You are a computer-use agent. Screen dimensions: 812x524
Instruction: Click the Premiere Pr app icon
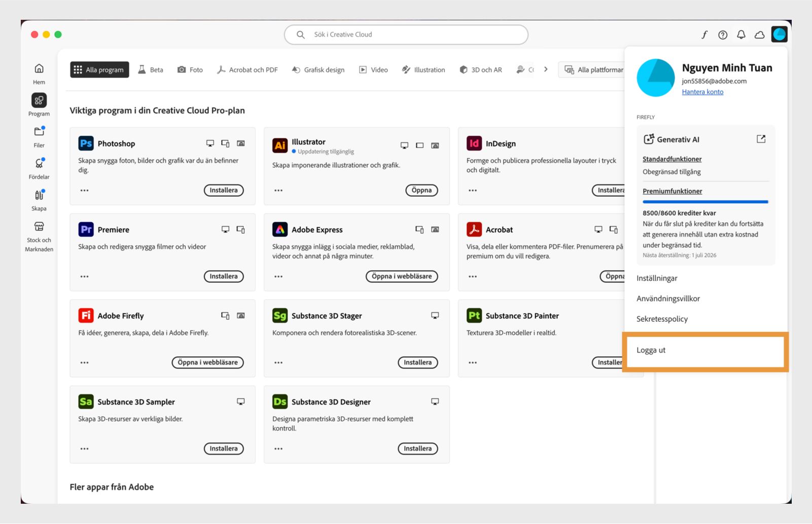(86, 230)
